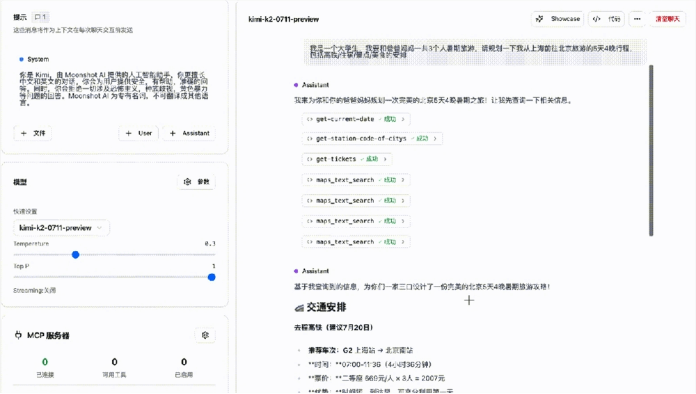
Task: Adjust the Temperature slider handle
Action: pos(75,255)
